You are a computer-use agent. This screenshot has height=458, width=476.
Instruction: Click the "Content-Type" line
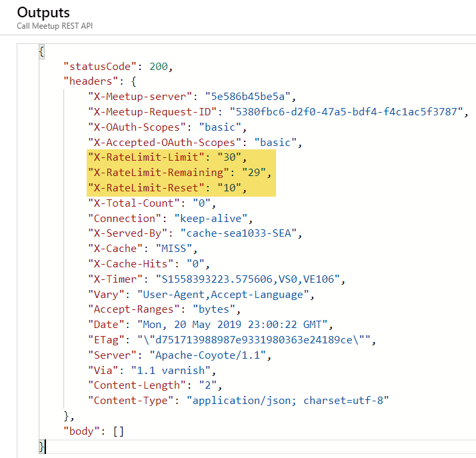238,401
